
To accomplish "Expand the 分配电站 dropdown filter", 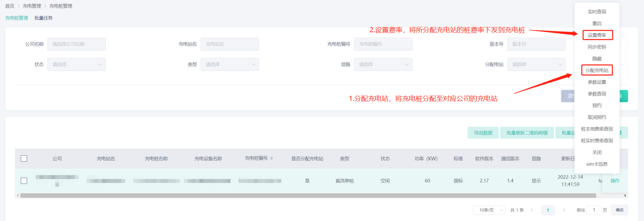I will [536, 65].
